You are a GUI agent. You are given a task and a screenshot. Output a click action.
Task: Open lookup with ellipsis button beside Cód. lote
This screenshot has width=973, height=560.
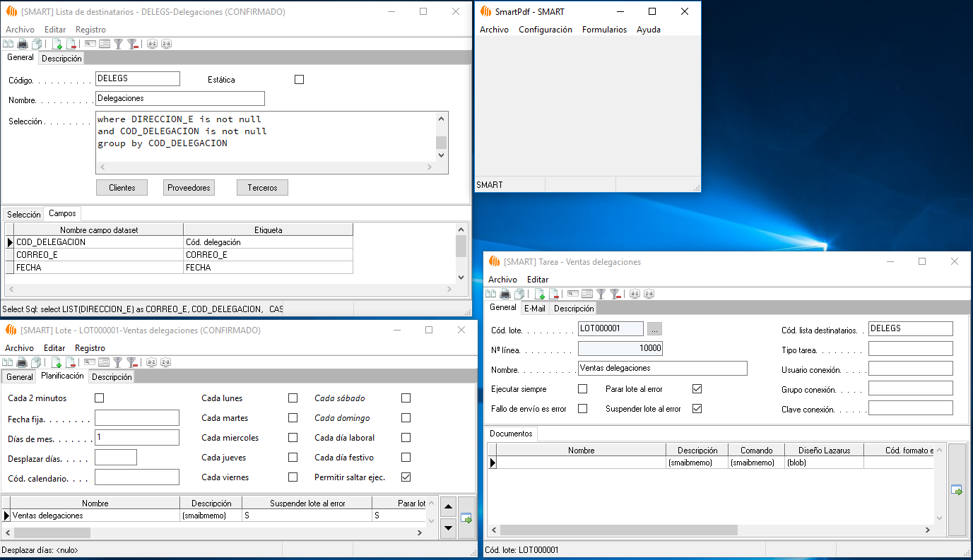(654, 329)
